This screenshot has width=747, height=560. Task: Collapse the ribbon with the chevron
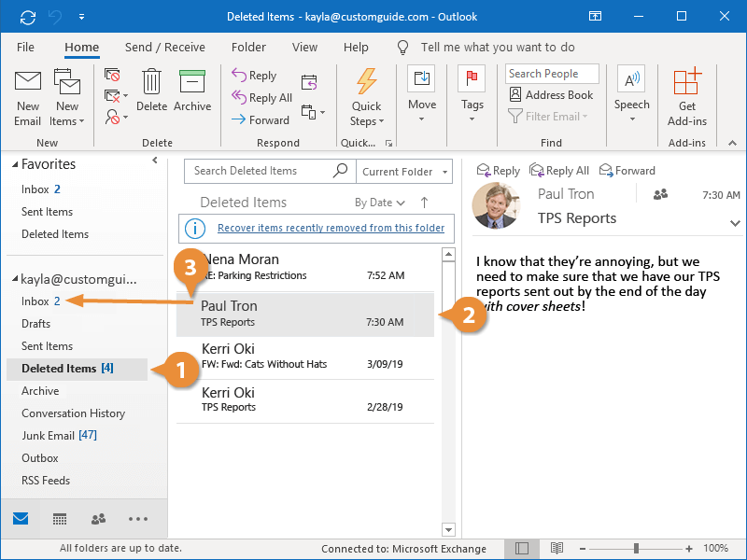(732, 143)
